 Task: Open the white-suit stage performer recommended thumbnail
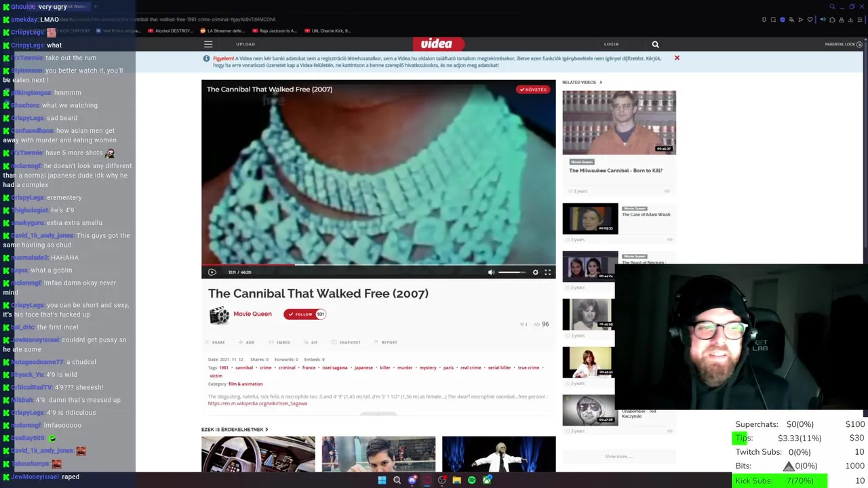498,454
